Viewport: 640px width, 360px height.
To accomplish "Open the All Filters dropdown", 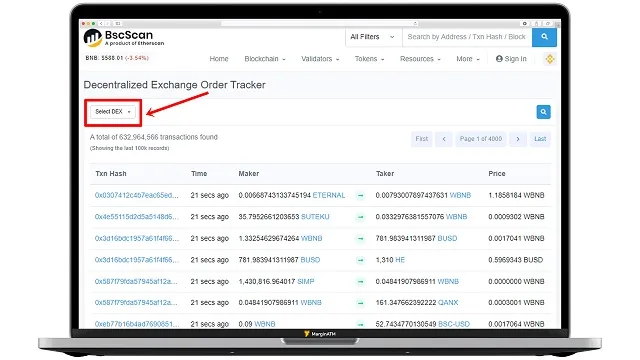I will [x=373, y=37].
